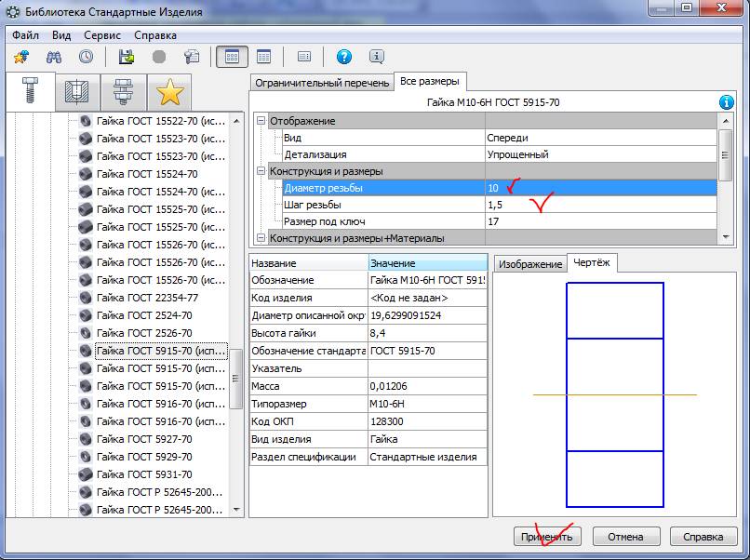
Task: Open search with the binoculars icon
Action: click(54, 57)
